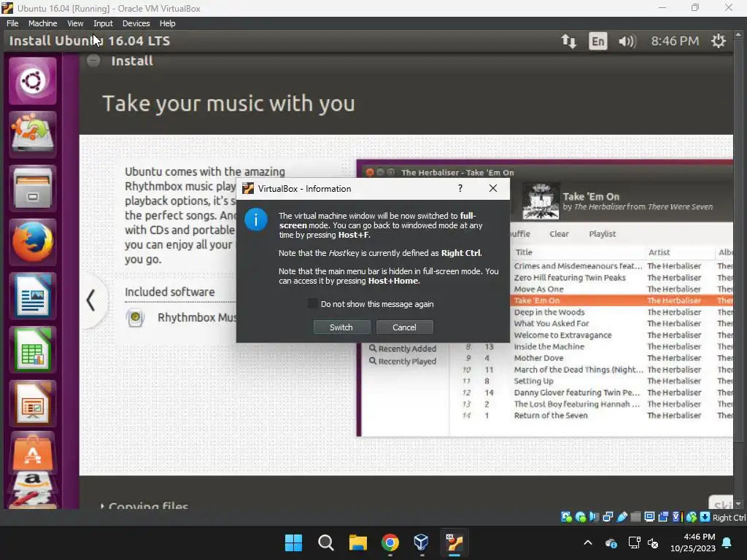This screenshot has width=747, height=560.
Task: Click VirtualBox audio status icon
Action: click(594, 517)
